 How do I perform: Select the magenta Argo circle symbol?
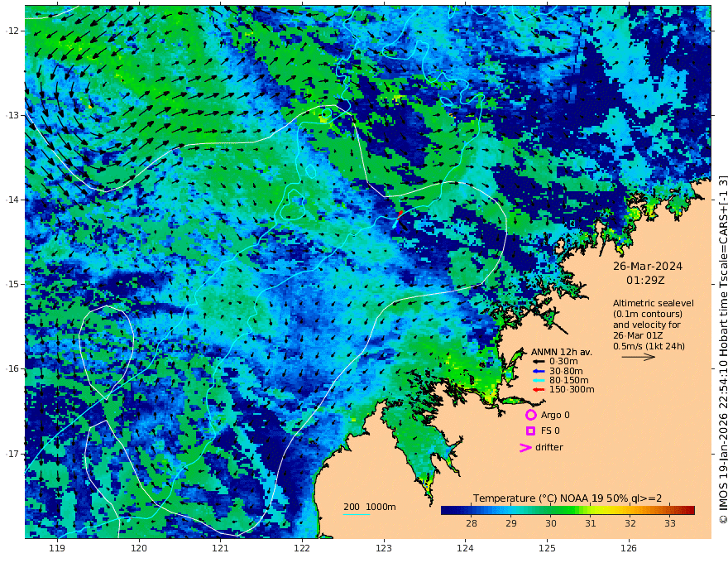point(530,415)
